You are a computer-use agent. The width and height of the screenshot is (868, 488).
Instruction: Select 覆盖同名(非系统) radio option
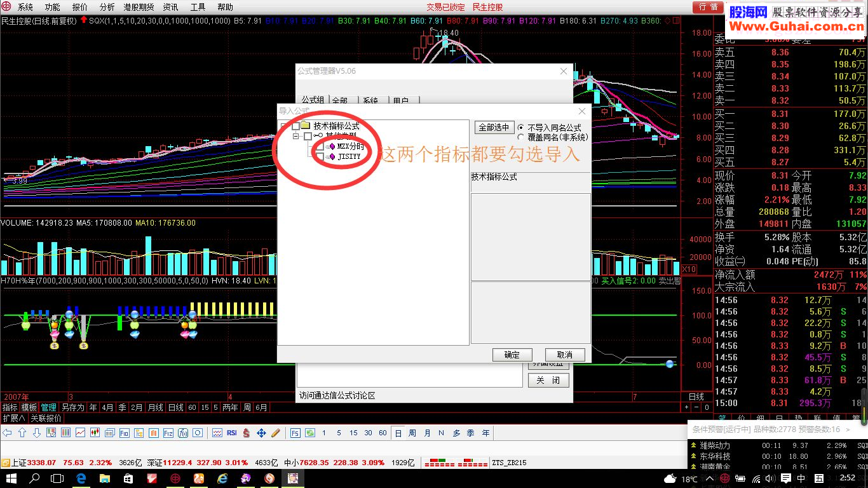pos(522,137)
